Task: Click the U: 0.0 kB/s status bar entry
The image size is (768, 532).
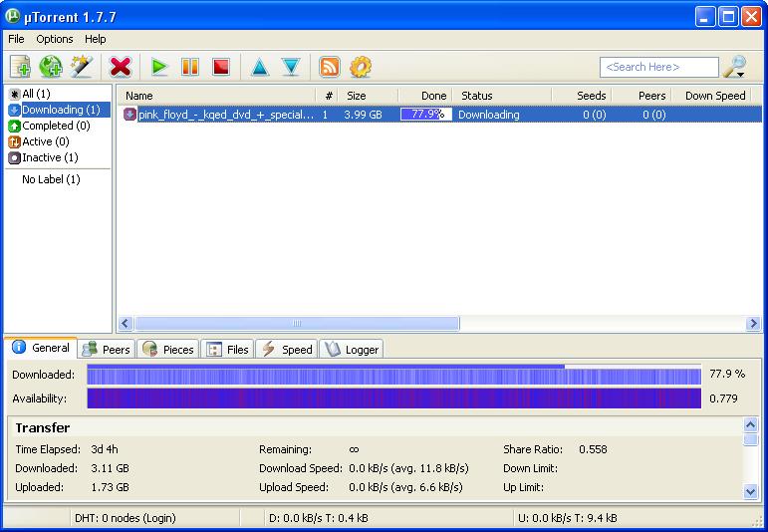Action: click(567, 518)
